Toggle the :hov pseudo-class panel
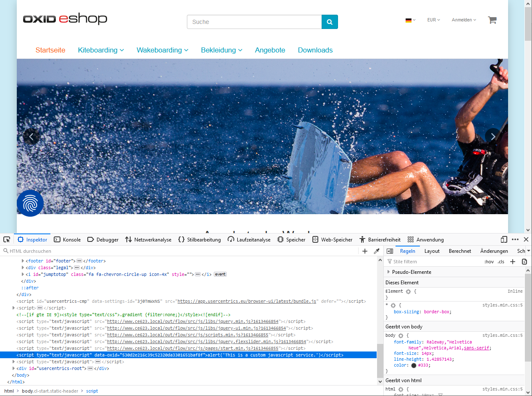The height and width of the screenshot is (396, 532). pos(489,262)
